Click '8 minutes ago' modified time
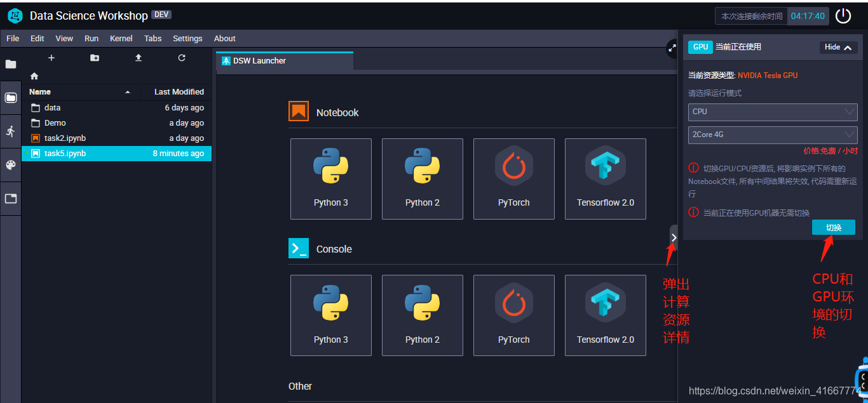 pyautogui.click(x=179, y=154)
